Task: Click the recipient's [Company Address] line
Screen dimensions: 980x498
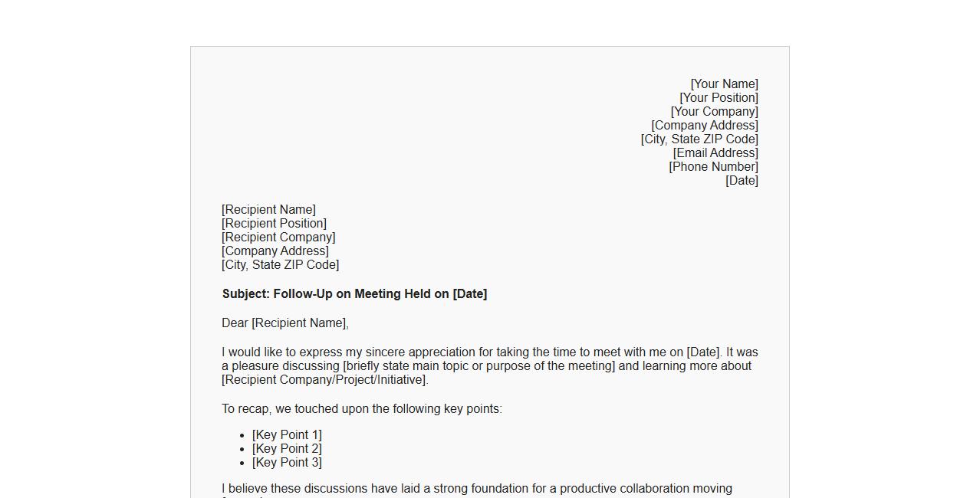Action: click(x=275, y=251)
